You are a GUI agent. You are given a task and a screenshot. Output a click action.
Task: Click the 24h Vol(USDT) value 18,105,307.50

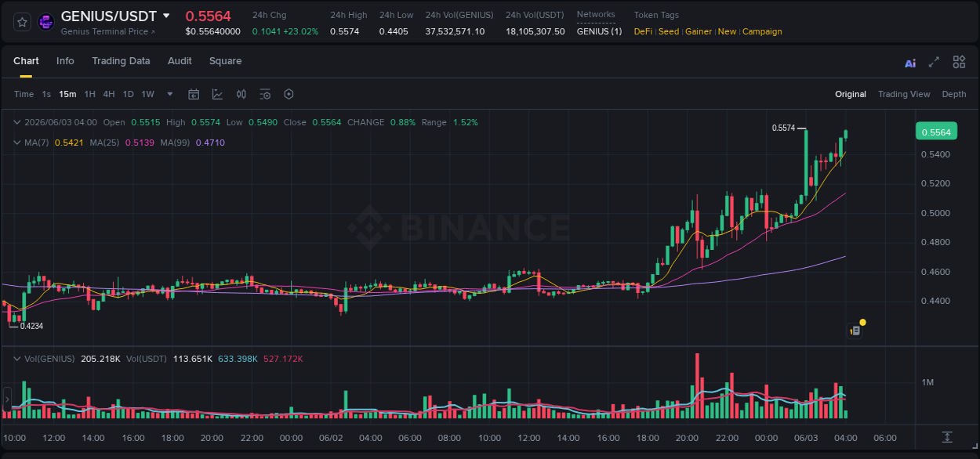click(535, 31)
